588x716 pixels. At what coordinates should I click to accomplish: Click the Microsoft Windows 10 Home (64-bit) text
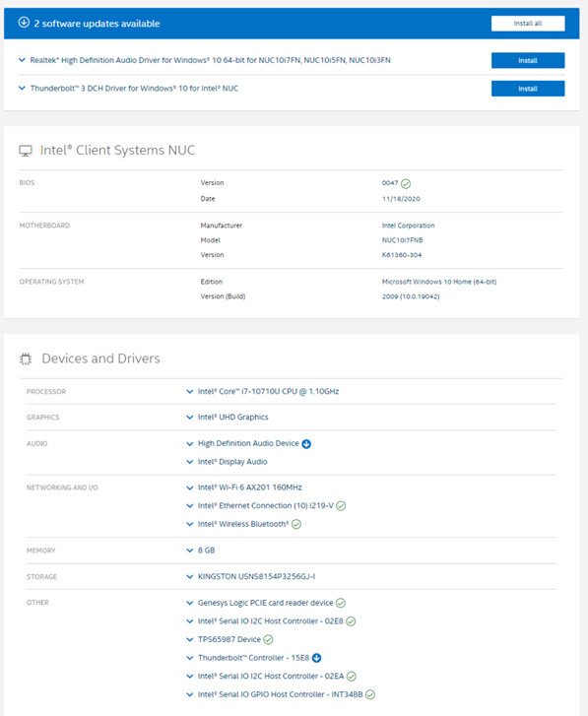(439, 282)
